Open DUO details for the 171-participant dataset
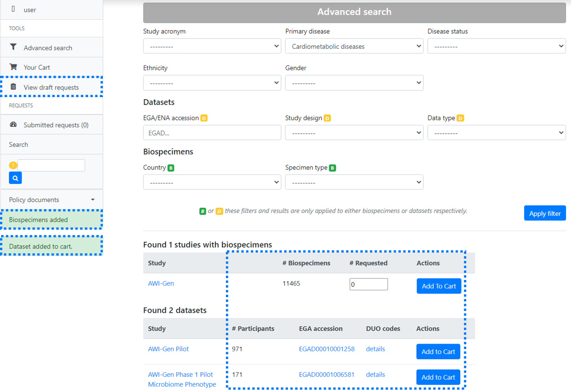571x392 pixels. tap(375, 374)
